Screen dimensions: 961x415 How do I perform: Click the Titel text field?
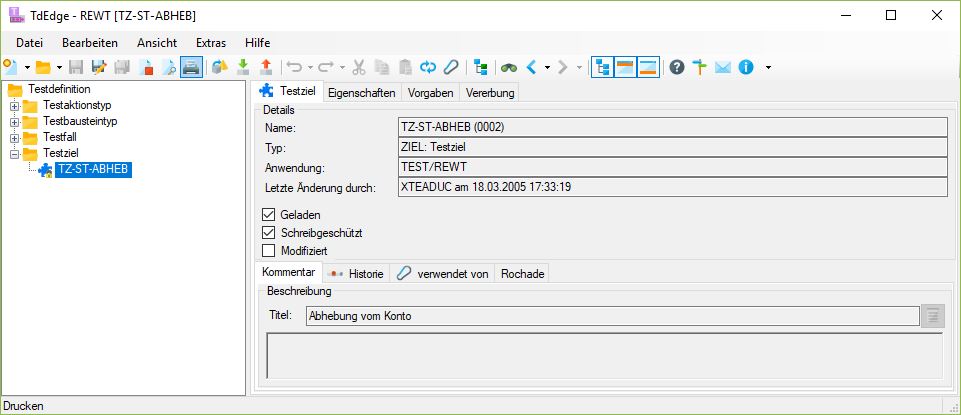tap(611, 316)
